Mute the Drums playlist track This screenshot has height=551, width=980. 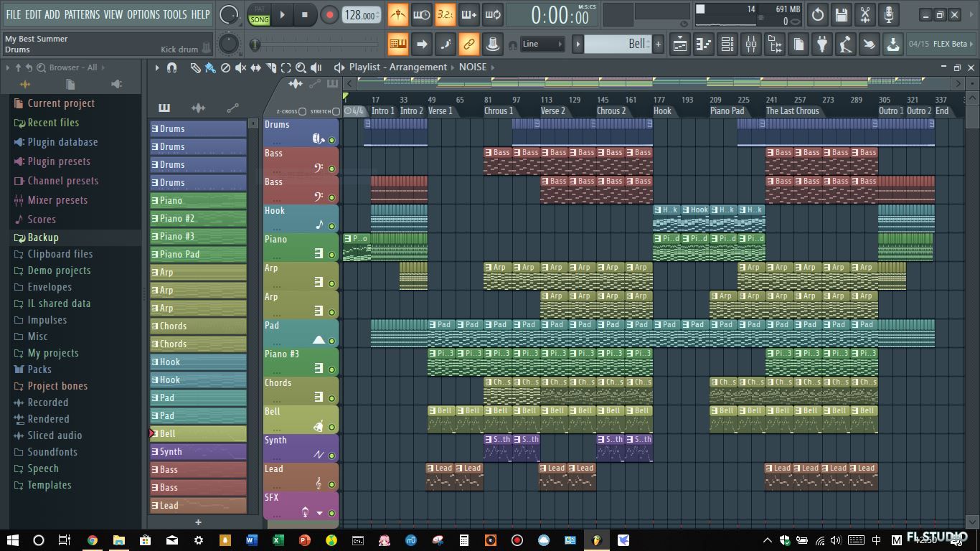coord(331,140)
